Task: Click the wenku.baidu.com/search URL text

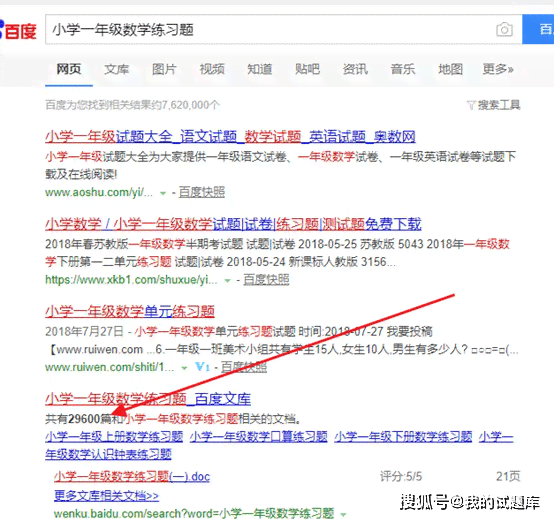Action: [x=194, y=513]
